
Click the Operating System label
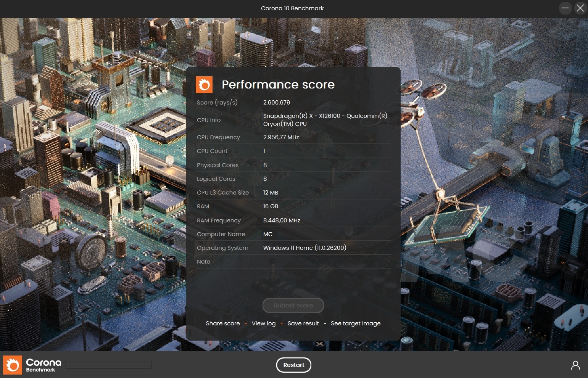(222, 248)
